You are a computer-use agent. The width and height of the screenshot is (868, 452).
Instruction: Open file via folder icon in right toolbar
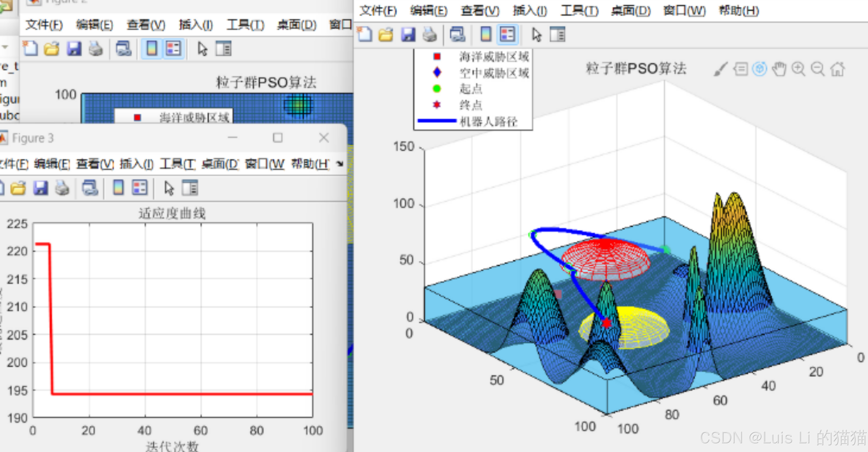[x=386, y=35]
